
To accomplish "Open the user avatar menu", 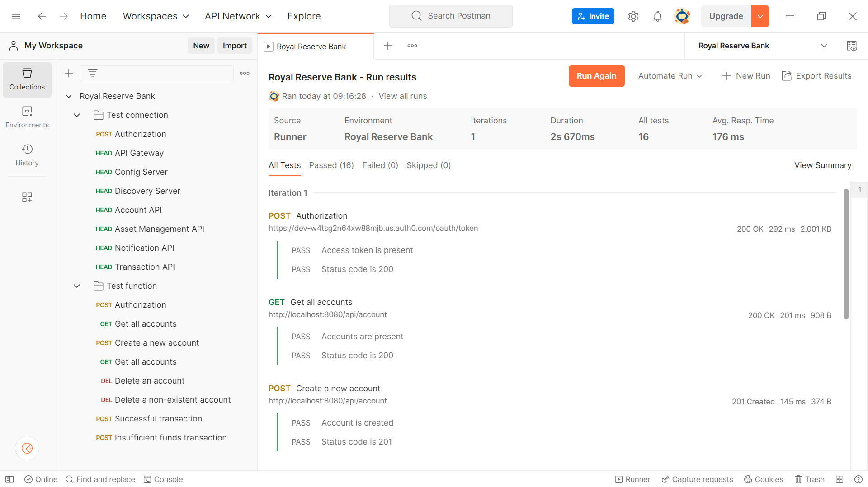I will click(x=682, y=16).
